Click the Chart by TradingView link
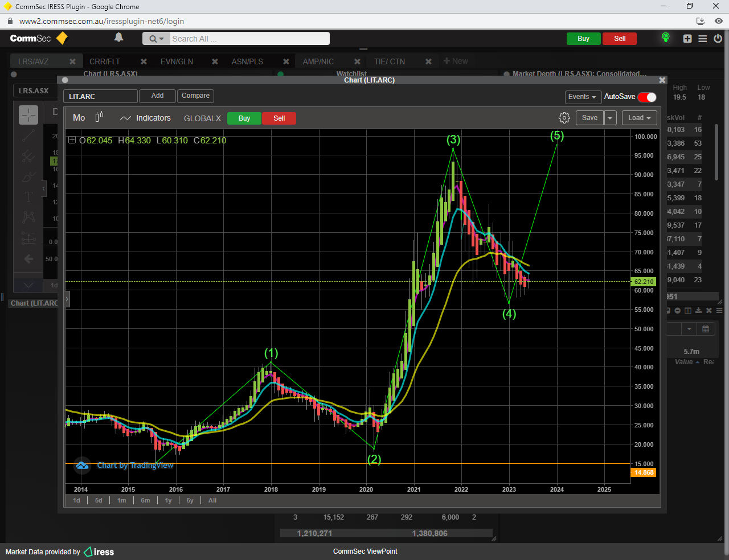 (135, 466)
